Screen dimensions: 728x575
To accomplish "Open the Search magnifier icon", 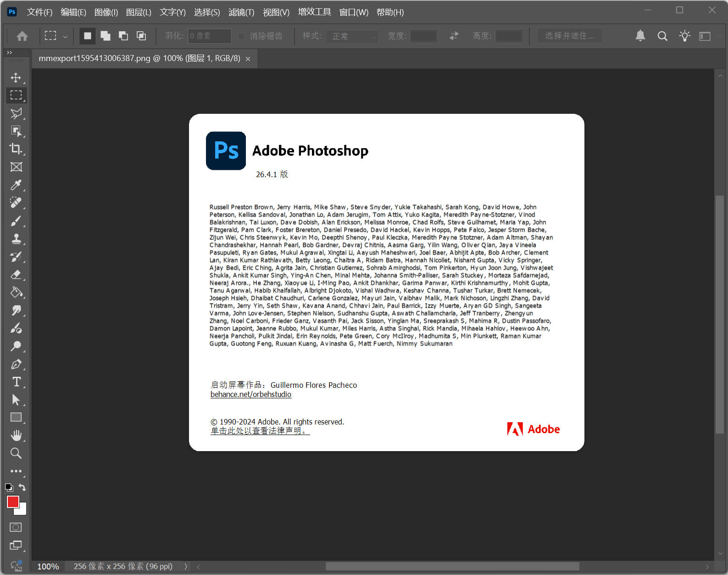I will (x=662, y=36).
